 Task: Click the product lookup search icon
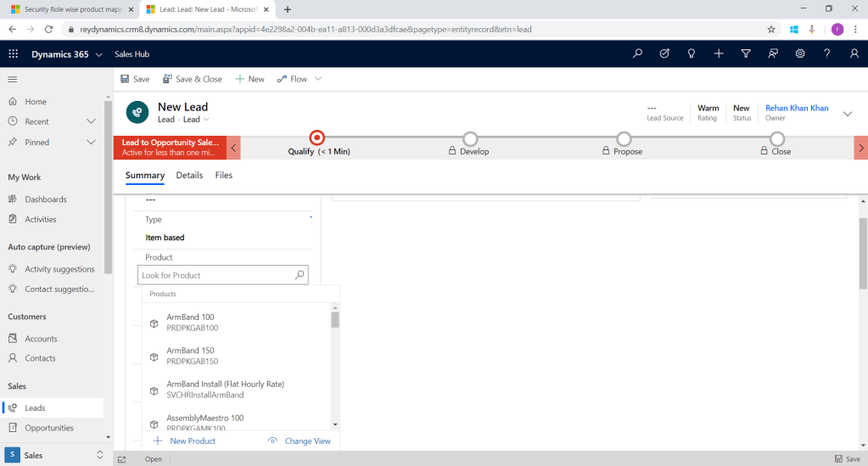(x=299, y=275)
